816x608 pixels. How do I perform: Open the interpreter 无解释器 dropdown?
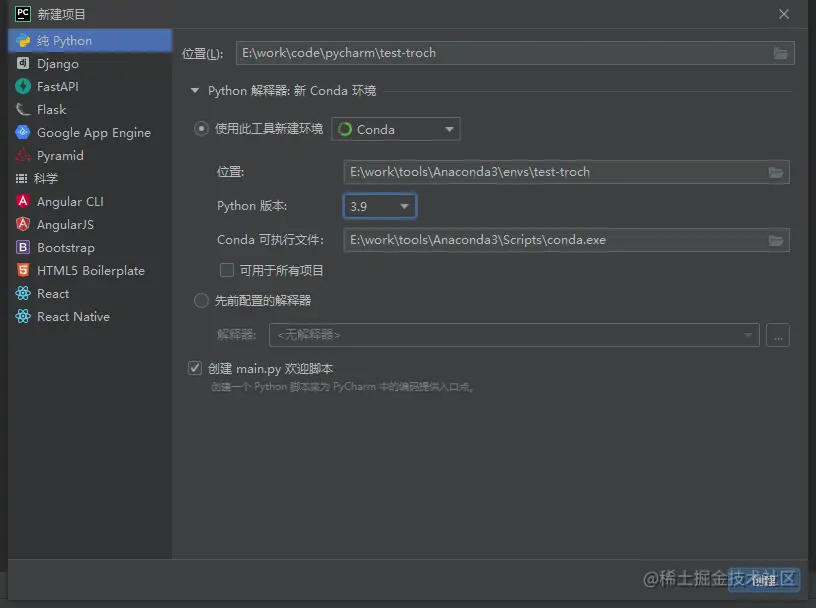point(514,335)
